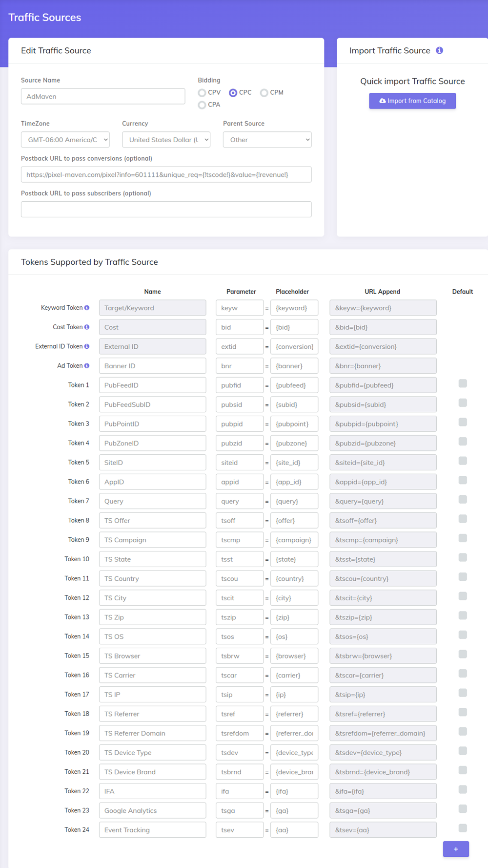
Task: Click Token 6 parameter field appid
Action: [240, 482]
